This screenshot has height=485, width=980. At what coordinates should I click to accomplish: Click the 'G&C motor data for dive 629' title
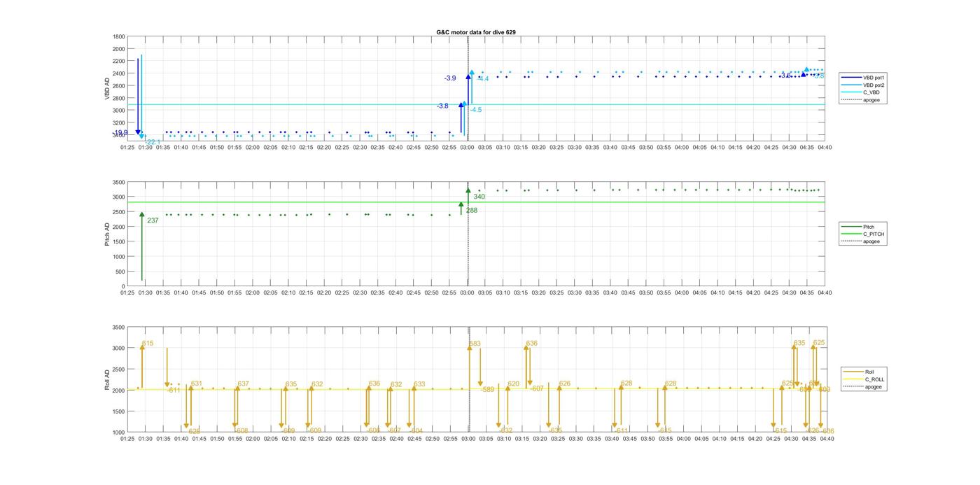pos(476,32)
